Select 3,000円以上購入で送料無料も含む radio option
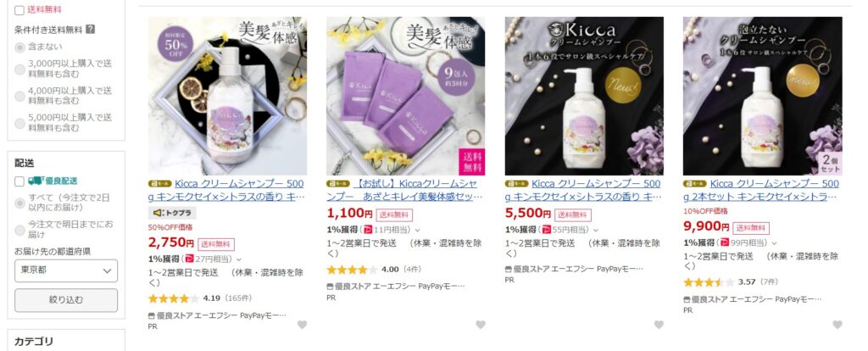The width and height of the screenshot is (868, 351). point(20,70)
